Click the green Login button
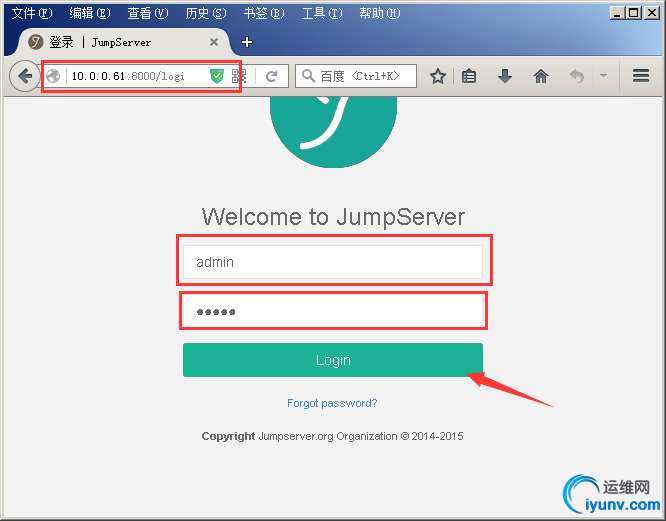Screen dimensions: 666x521 [333, 360]
